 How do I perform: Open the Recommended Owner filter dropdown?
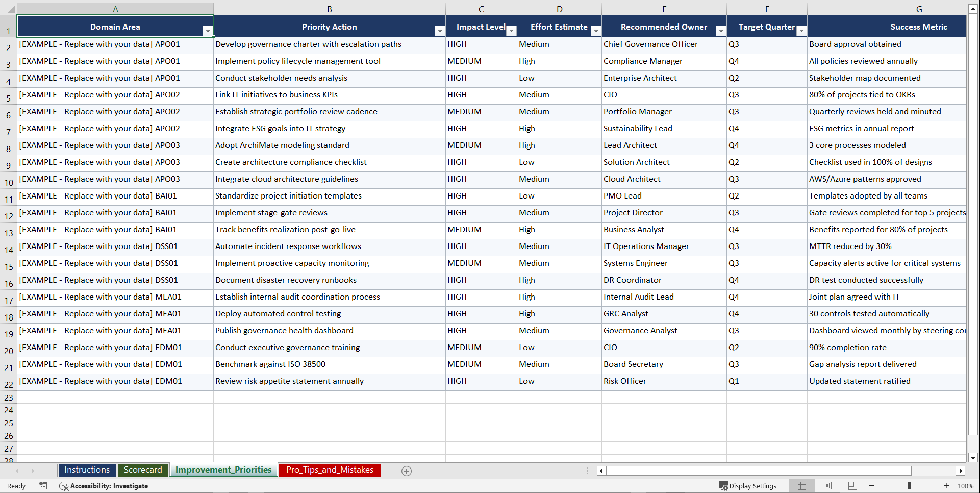(x=721, y=31)
